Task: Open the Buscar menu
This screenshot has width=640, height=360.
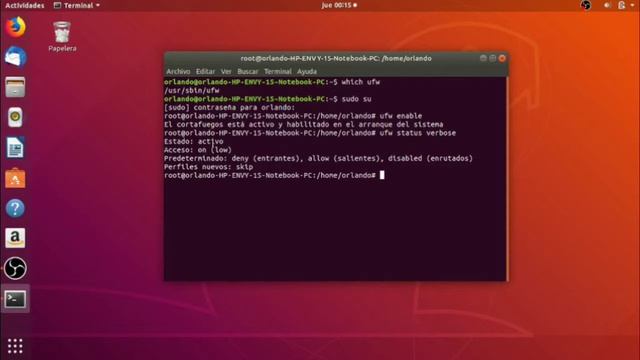Action: point(248,71)
